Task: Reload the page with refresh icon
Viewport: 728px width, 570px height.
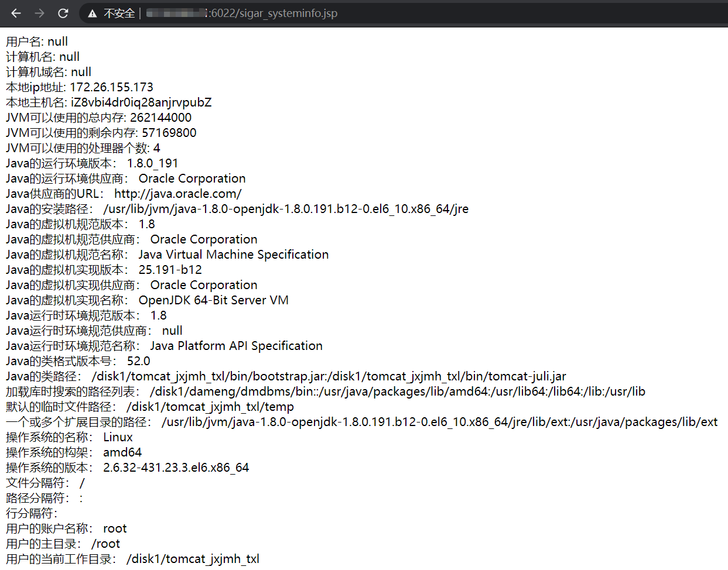Action: (63, 13)
